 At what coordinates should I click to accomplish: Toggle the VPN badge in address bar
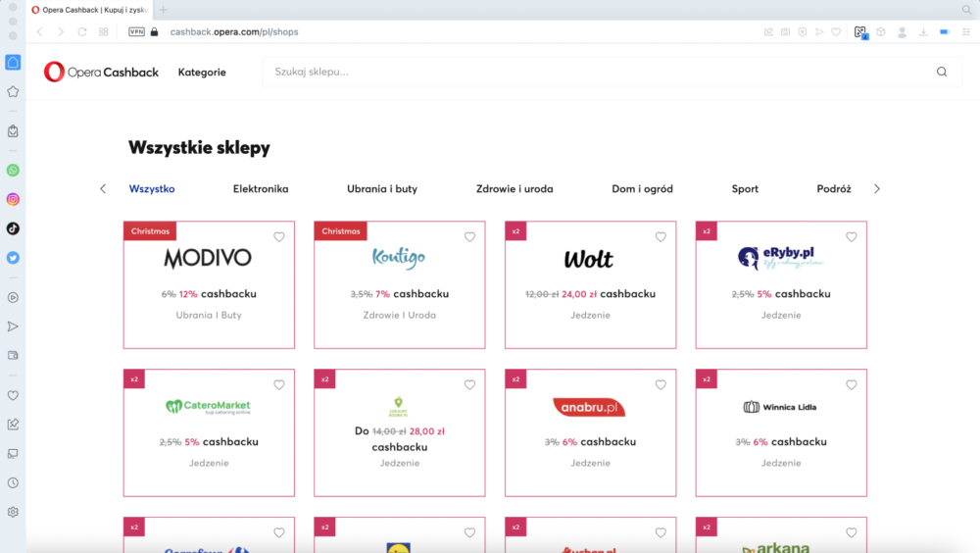[136, 32]
